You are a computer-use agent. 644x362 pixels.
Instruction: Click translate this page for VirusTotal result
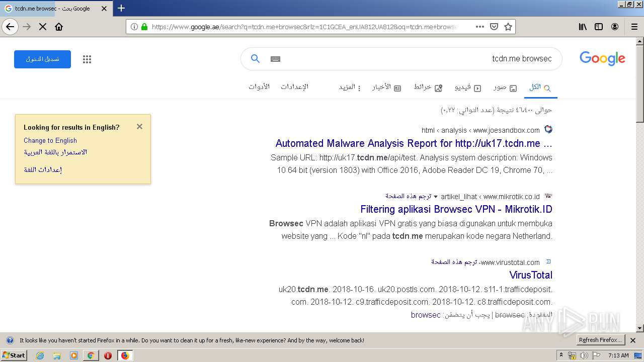click(454, 262)
